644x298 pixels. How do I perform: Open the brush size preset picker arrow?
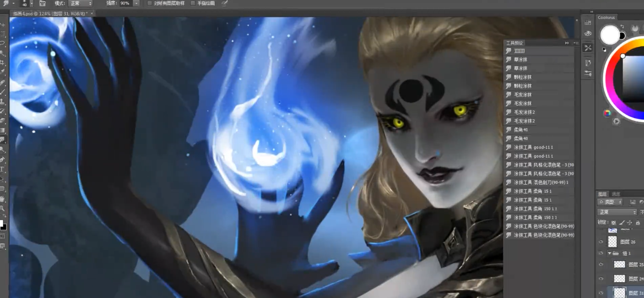point(31,3)
